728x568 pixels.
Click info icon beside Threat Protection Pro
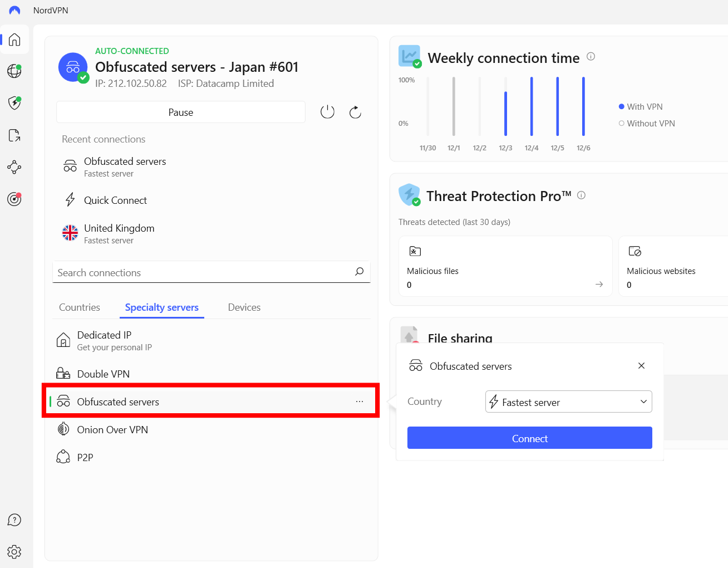[x=581, y=195]
